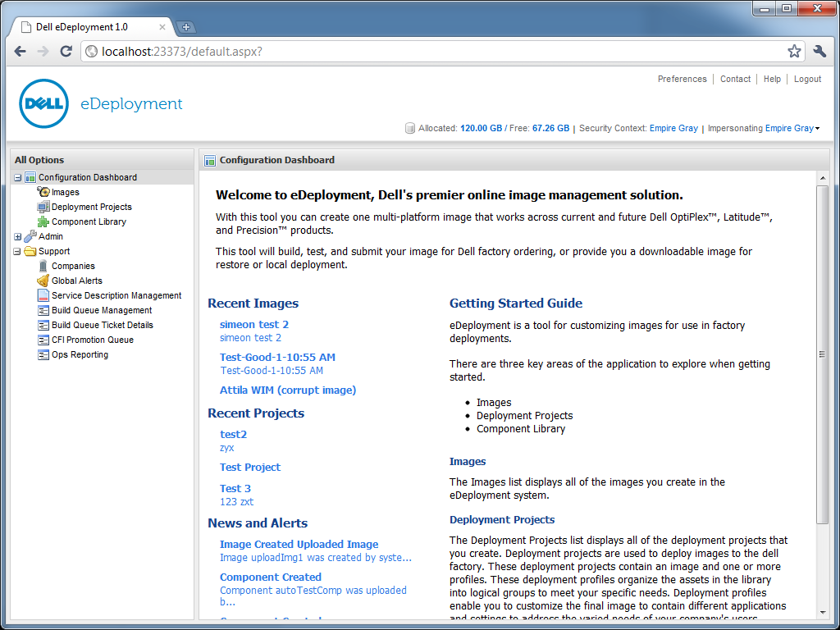
Task: Select Global Alerts in sidebar tree
Action: [76, 281]
